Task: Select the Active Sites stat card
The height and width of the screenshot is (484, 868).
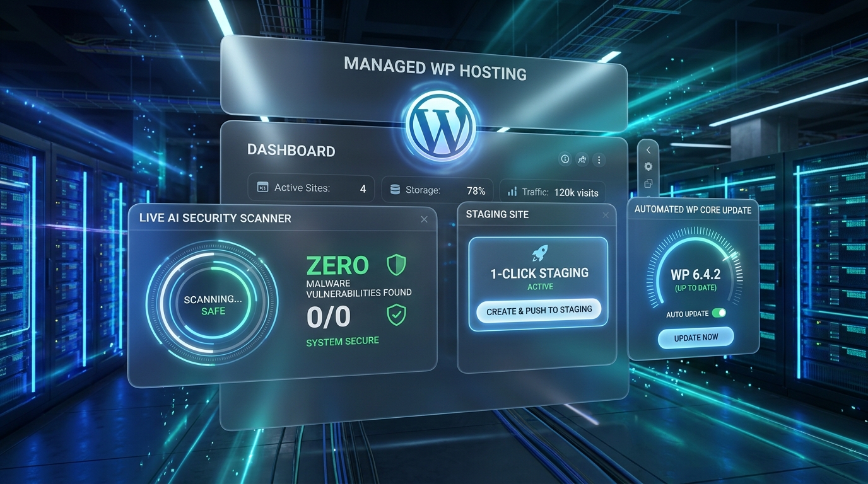Action: click(311, 188)
